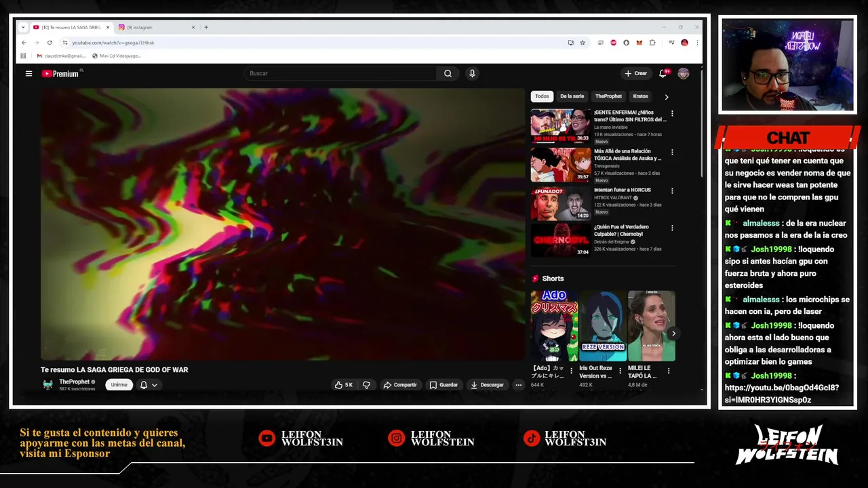
Task: Open the MILEI LE TAPÓ short thumbnail
Action: point(651,326)
